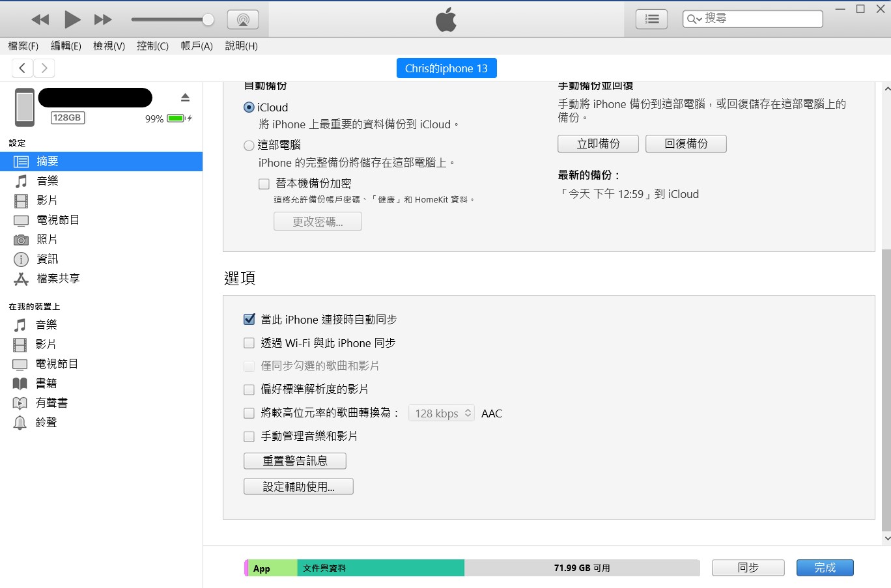
Task: Click the Apple logo in toolbar
Action: [446, 20]
